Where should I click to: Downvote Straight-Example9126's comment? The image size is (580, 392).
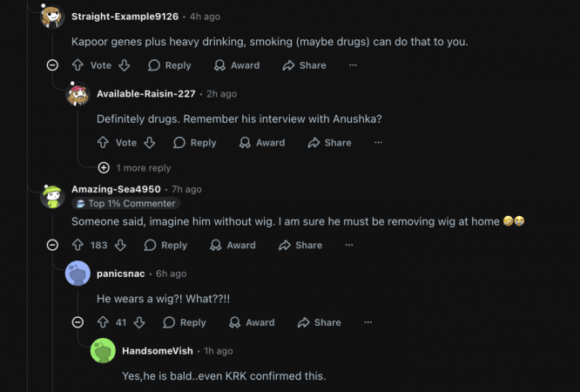124,65
